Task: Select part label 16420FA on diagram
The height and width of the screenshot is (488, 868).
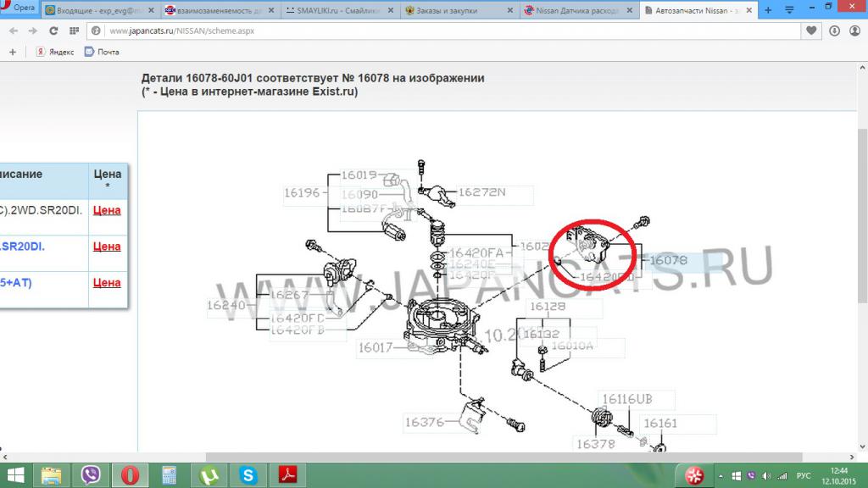Action: (476, 252)
